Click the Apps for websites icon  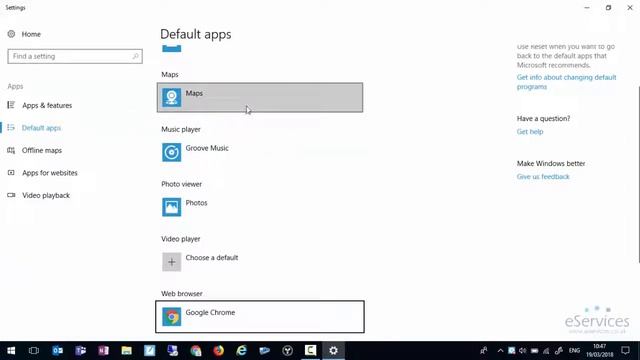tap(11, 173)
